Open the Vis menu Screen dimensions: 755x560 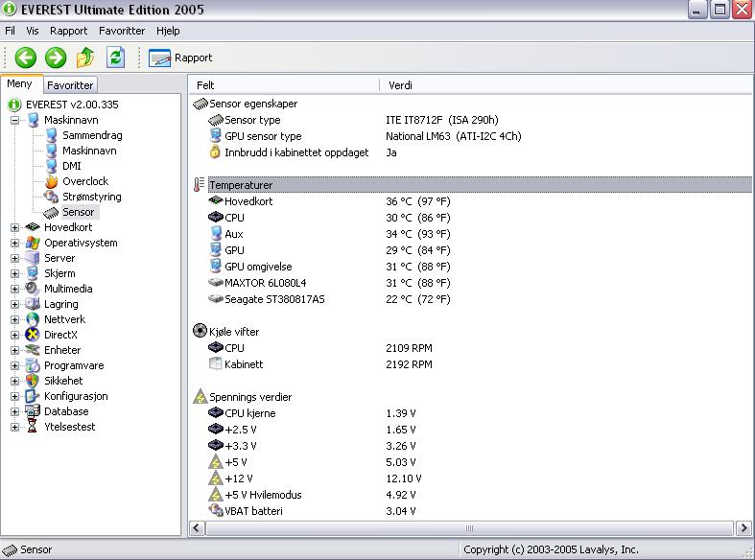click(33, 31)
